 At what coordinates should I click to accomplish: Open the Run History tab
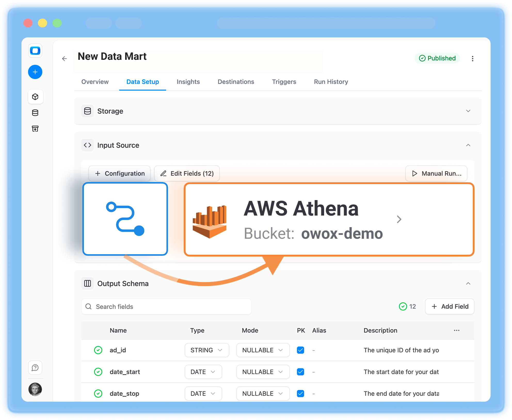tap(331, 82)
